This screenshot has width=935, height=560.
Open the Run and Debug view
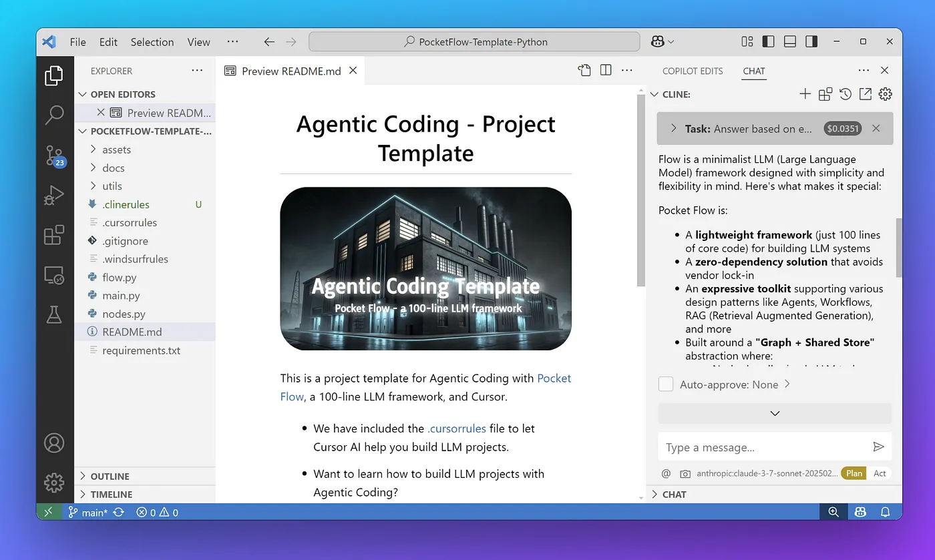click(54, 195)
